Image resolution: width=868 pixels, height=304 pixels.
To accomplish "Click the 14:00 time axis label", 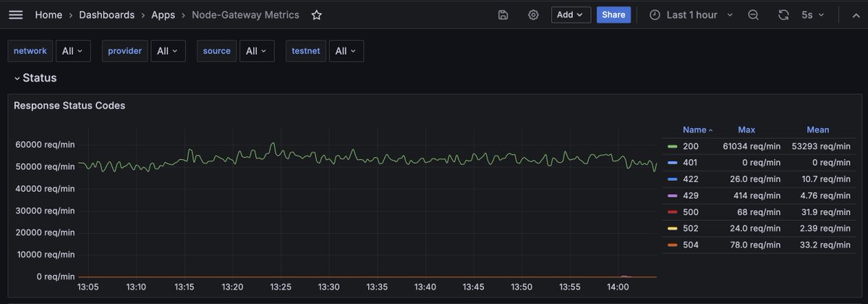I will pyautogui.click(x=618, y=287).
